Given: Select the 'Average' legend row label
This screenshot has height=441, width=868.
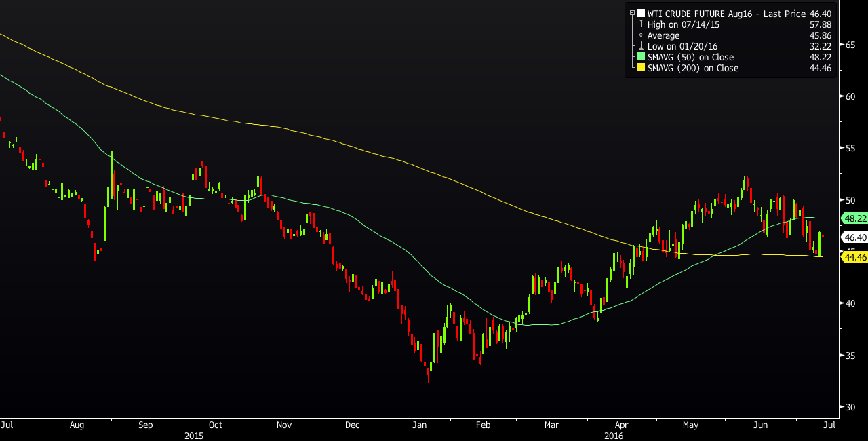Looking at the screenshot, I should click(663, 35).
